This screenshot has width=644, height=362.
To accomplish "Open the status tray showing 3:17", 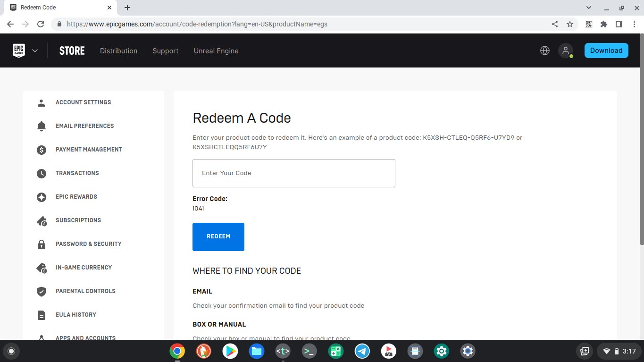I will 619,351.
